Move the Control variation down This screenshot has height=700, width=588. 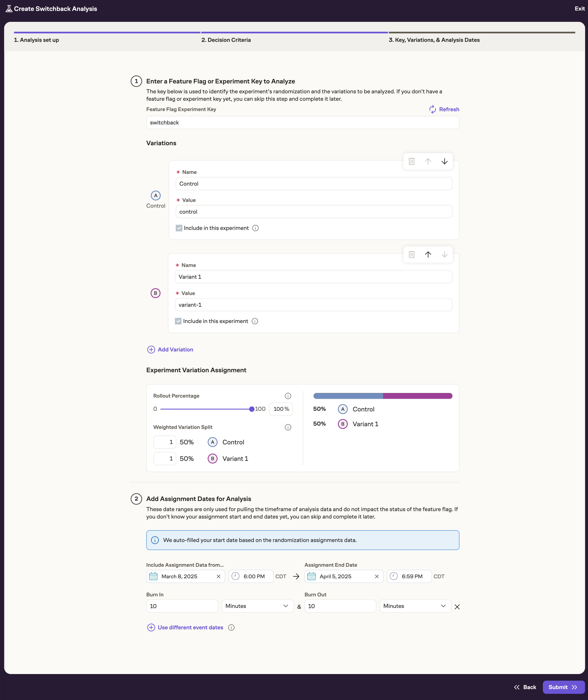(x=444, y=161)
